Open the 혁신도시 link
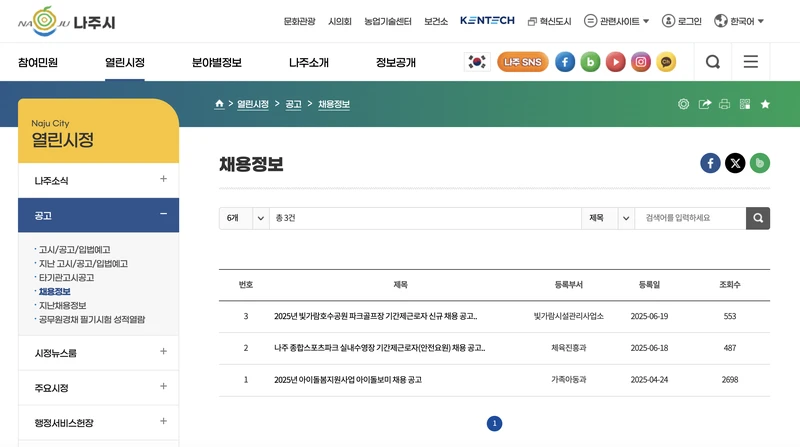The width and height of the screenshot is (800, 447). (549, 21)
